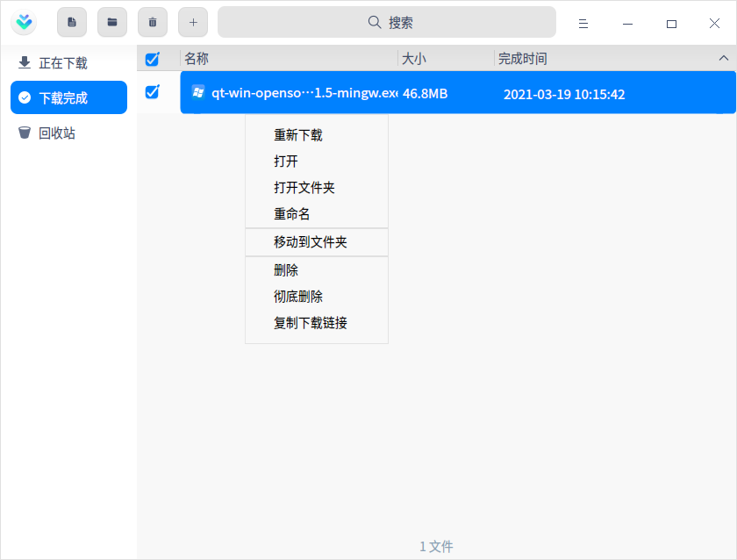Viewport: 737px width, 560px height.
Task: Click the trash bin icon beside 回收站
Action: (x=25, y=133)
